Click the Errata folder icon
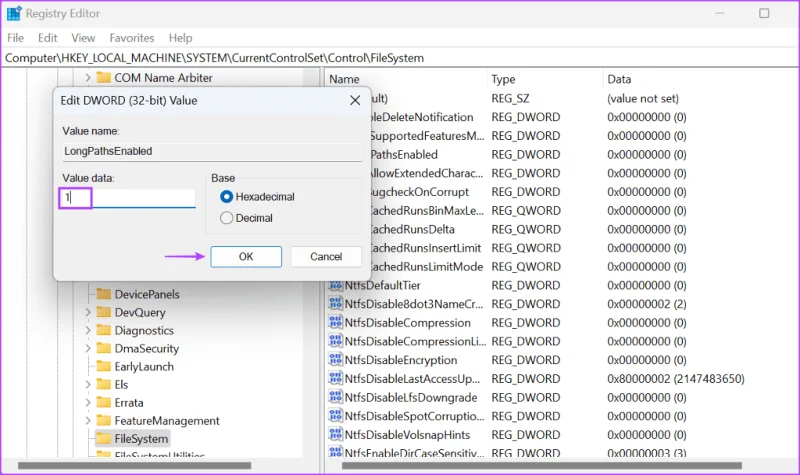Viewport: 800px width, 475px height. click(104, 403)
